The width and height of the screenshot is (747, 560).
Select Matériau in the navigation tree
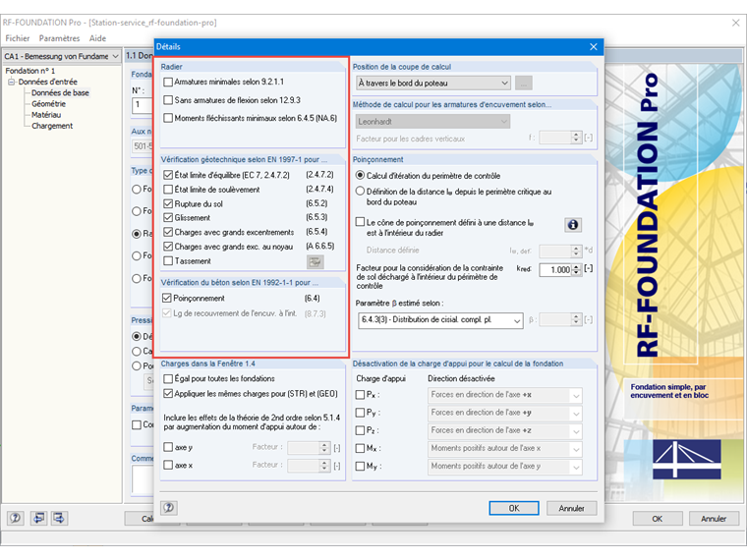pos(46,115)
